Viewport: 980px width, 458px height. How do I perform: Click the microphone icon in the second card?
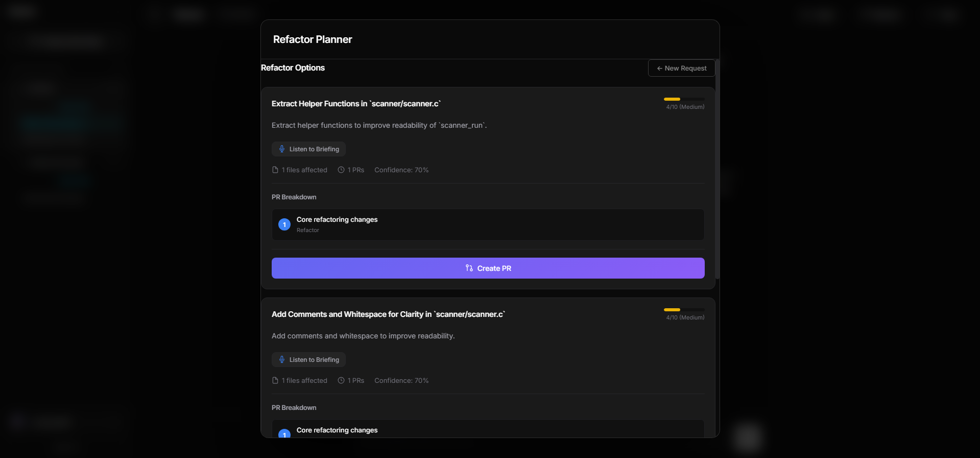pos(282,359)
